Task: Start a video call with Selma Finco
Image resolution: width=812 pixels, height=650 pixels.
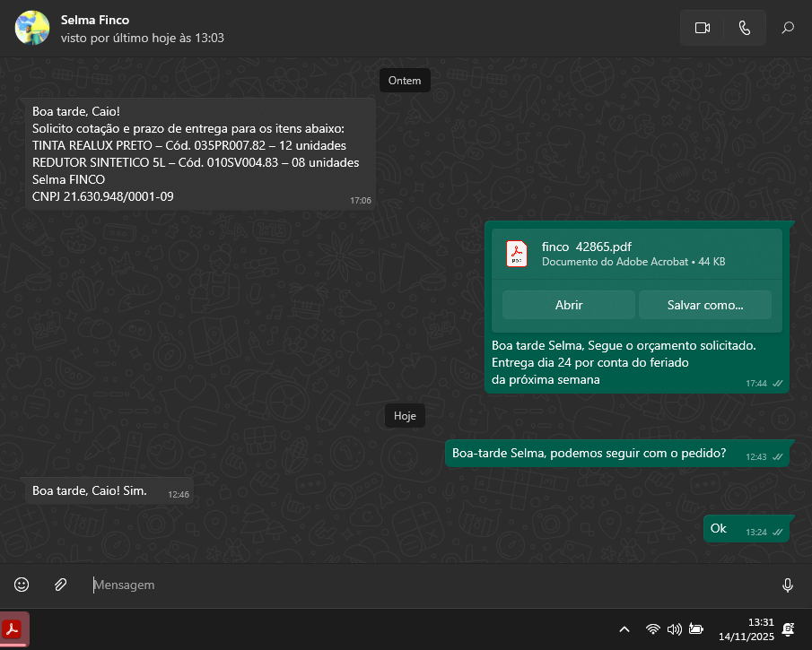Action: [702, 28]
